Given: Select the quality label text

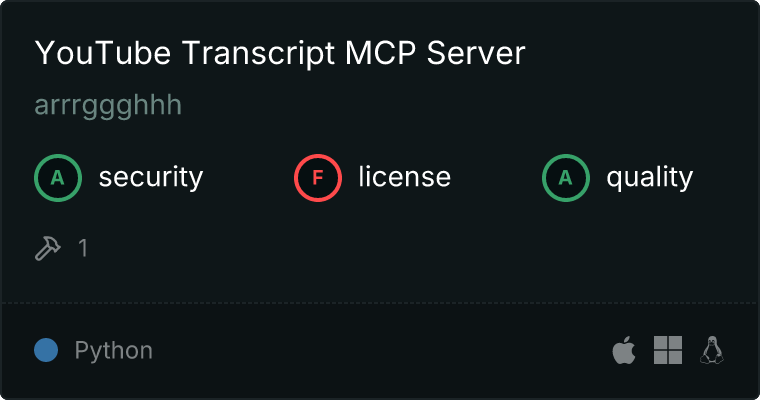Looking at the screenshot, I should [649, 177].
